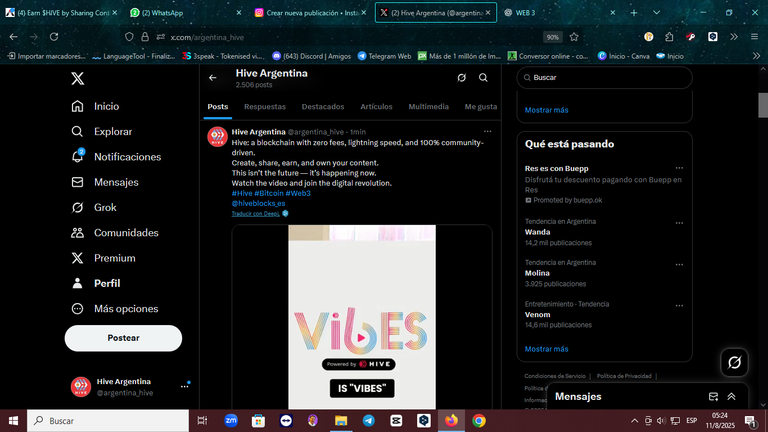Switch to the Destacados tab
The image size is (768, 432).
click(323, 107)
